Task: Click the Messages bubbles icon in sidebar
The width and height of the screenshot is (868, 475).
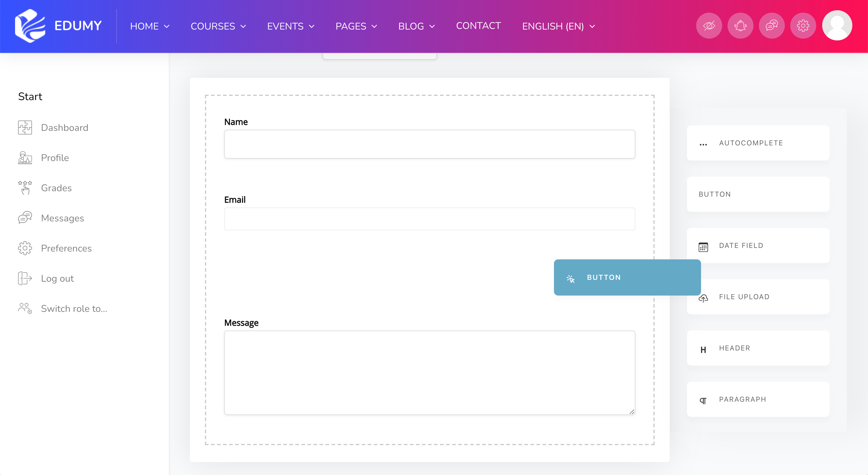Action: pos(25,218)
